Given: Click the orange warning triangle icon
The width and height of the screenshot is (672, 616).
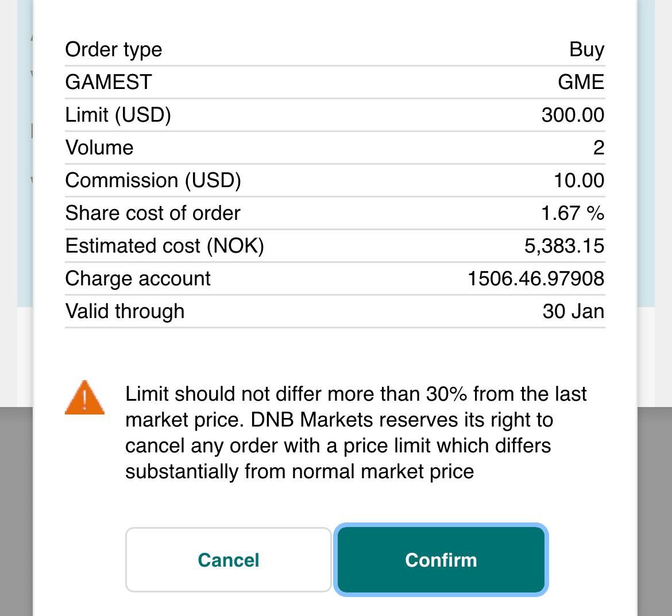Looking at the screenshot, I should click(84, 397).
